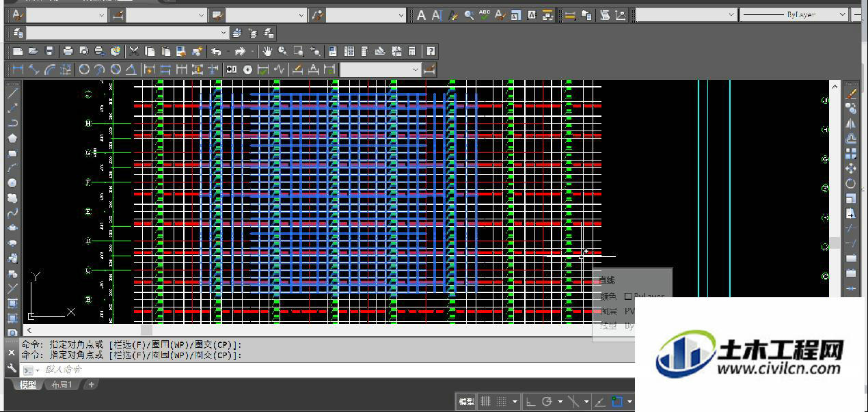Image resolution: width=868 pixels, height=412 pixels.
Task: Select the Mirror tool in the Modify toolbar
Action: coord(851,123)
